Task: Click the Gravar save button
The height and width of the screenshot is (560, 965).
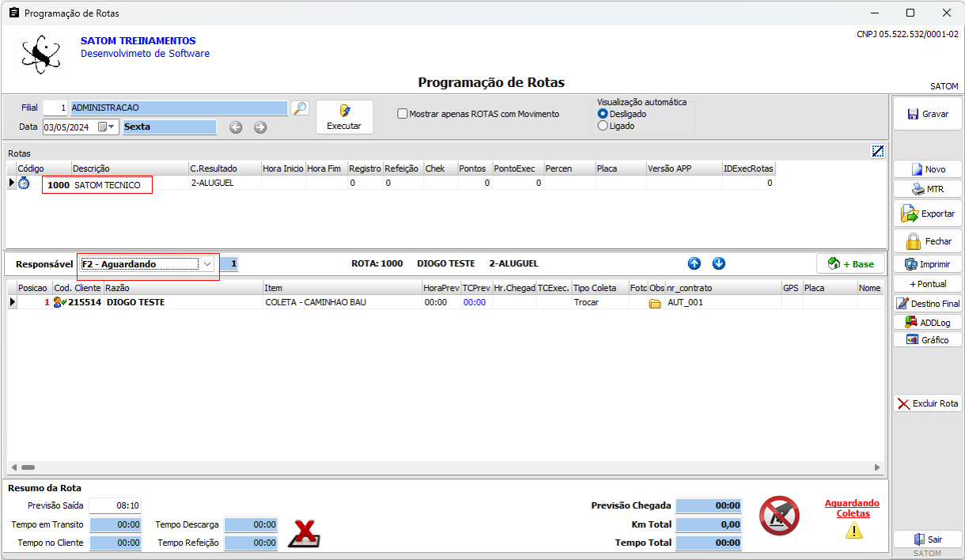Action: click(x=927, y=114)
